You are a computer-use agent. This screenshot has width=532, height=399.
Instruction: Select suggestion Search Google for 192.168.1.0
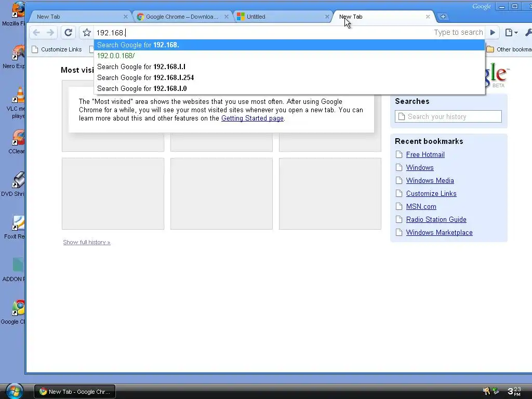click(x=289, y=88)
